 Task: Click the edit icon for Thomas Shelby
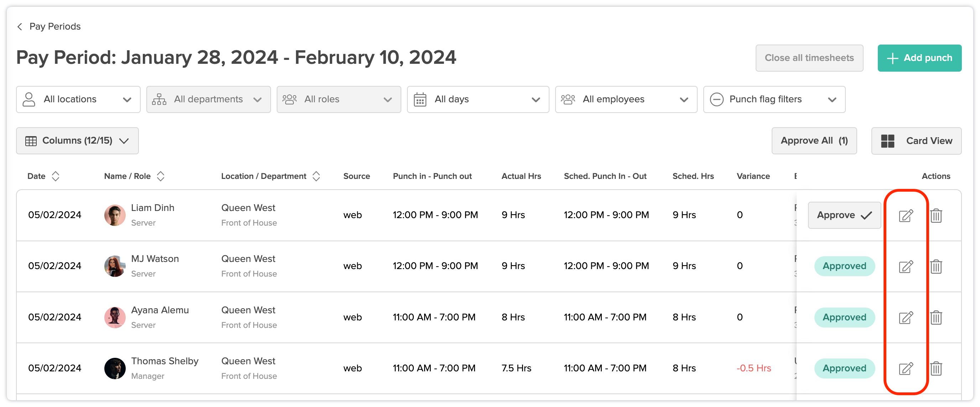[906, 369]
